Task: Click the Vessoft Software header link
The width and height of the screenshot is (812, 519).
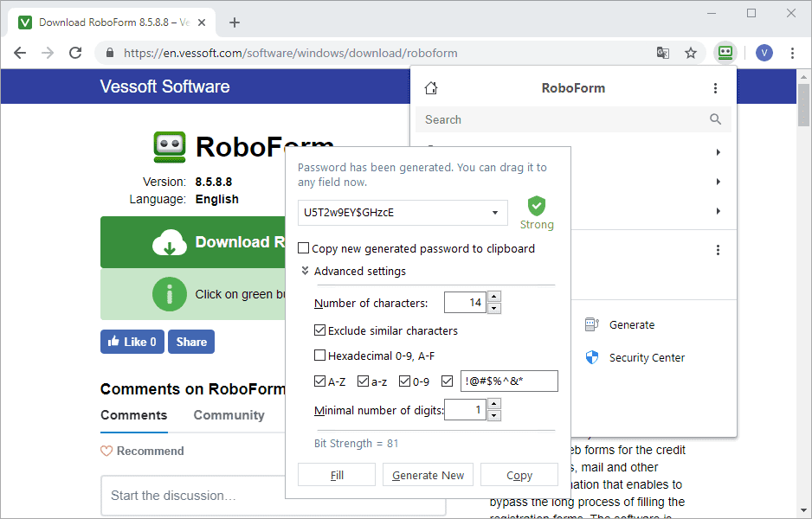Action: click(x=164, y=86)
